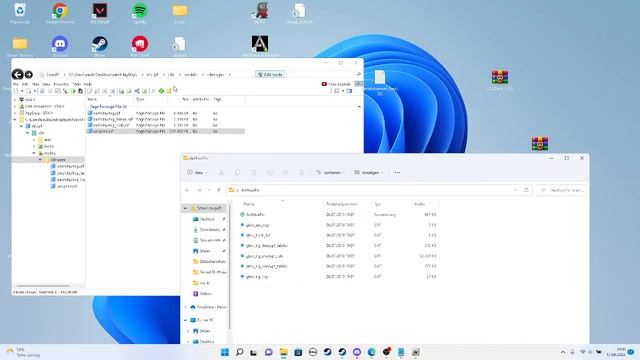This screenshot has height=360, width=640.
Task: Select the gtav_hash_lut file
Action: click(x=258, y=235)
